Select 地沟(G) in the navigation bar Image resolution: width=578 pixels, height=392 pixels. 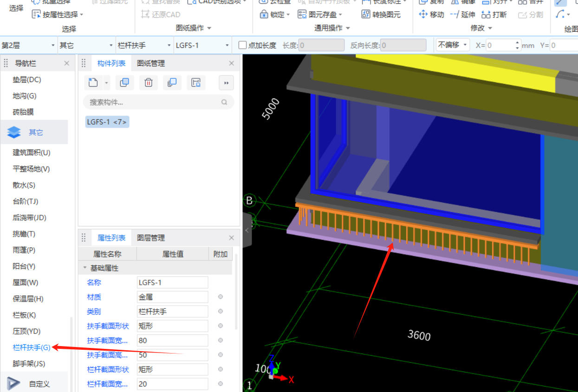[x=25, y=96]
